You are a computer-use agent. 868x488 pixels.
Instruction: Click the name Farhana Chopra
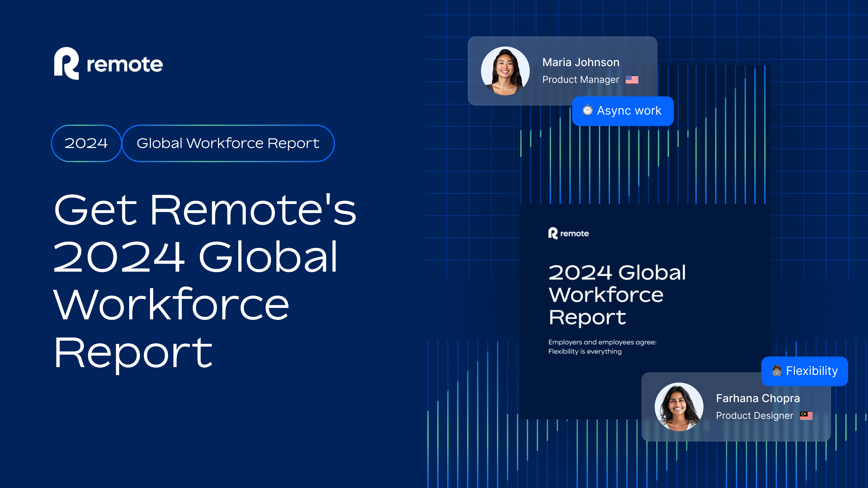pos(758,399)
